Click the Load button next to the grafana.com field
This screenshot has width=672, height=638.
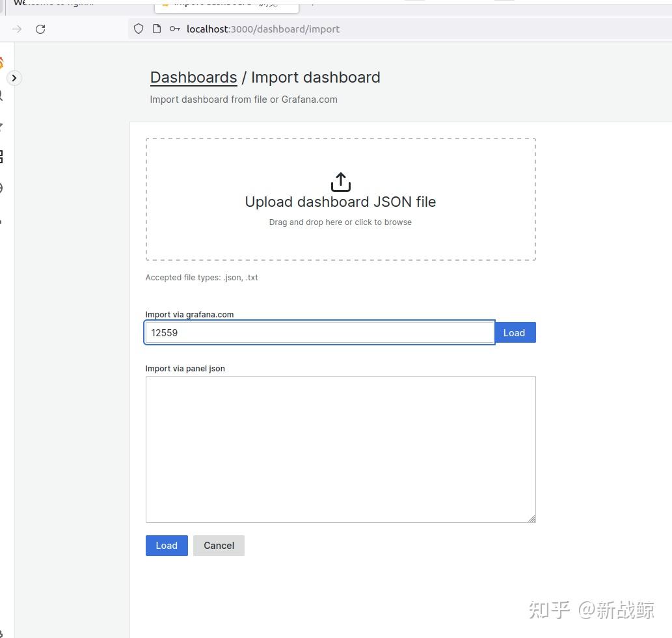pos(515,332)
